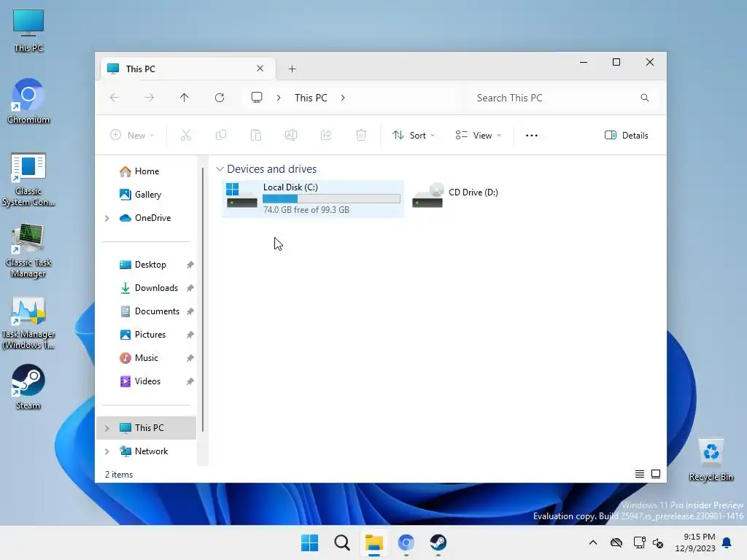747x560 pixels.
Task: Toggle the Details pane
Action: pos(626,135)
